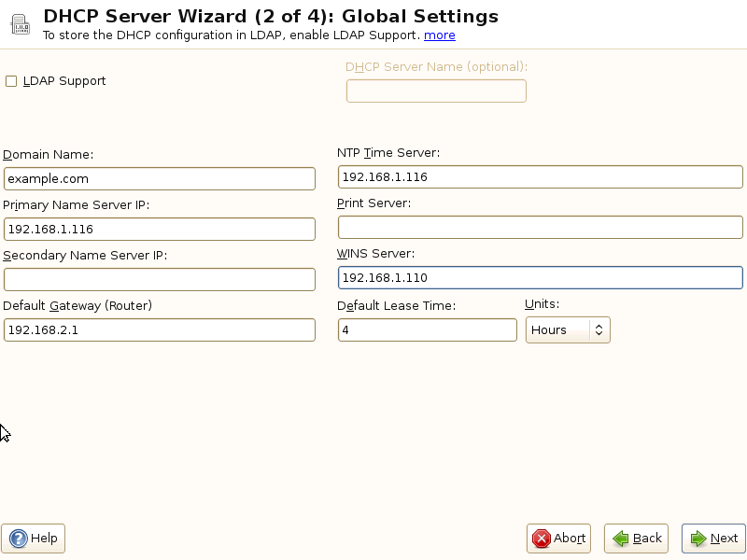The image size is (747, 560).
Task: Click the Help question mark icon
Action: click(x=18, y=539)
